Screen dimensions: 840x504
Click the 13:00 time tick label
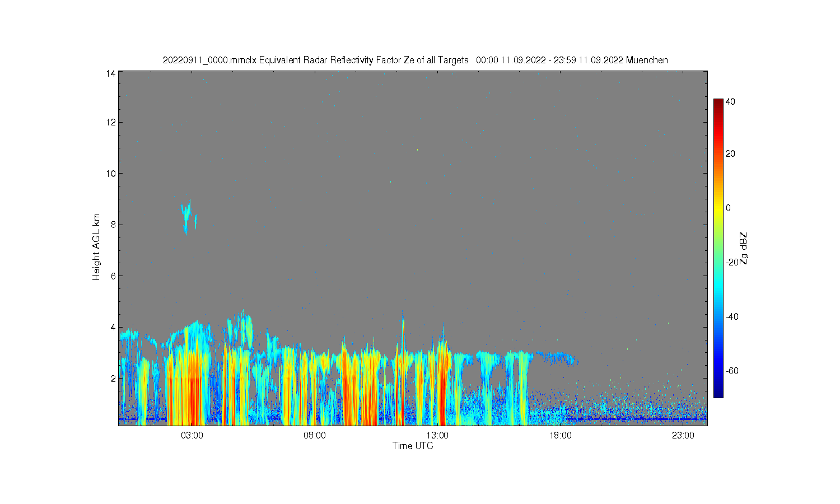point(437,435)
